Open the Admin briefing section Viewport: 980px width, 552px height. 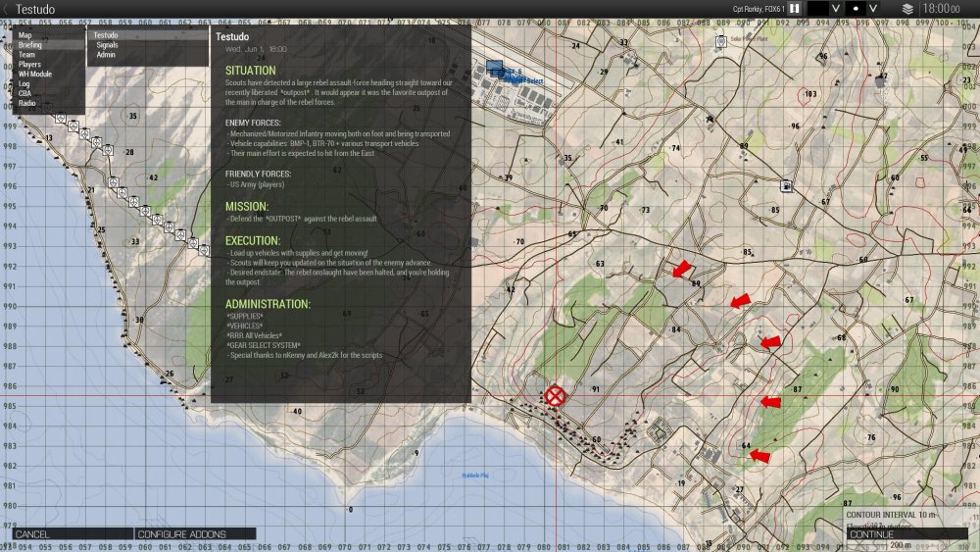click(x=106, y=55)
